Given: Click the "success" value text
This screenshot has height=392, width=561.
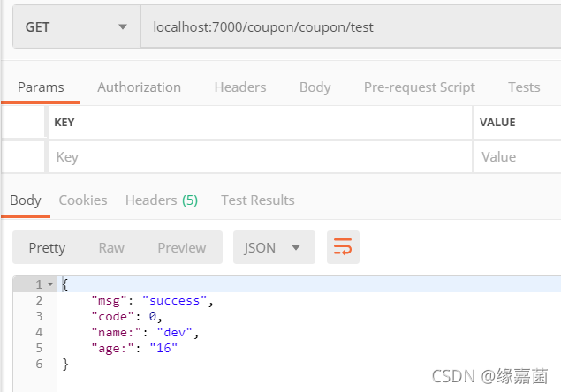Looking at the screenshot, I should [174, 301].
